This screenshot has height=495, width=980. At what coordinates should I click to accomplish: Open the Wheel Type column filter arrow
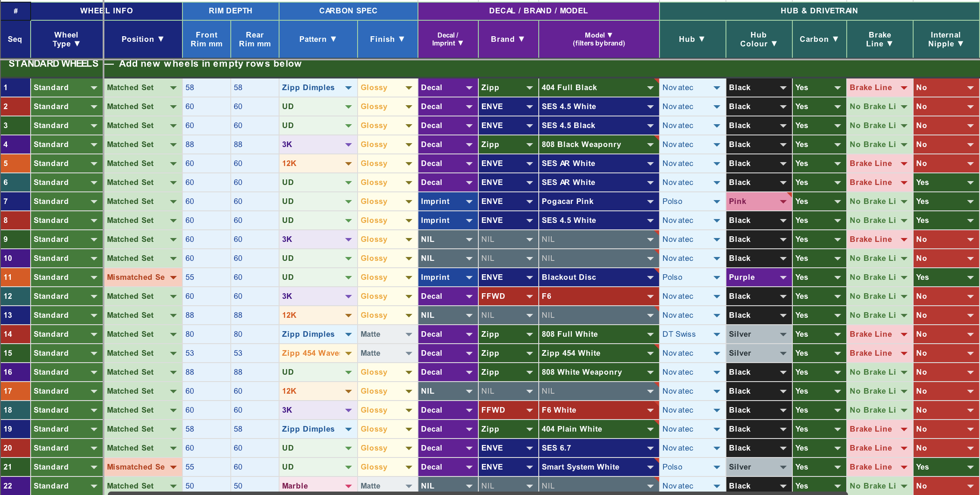[x=77, y=44]
